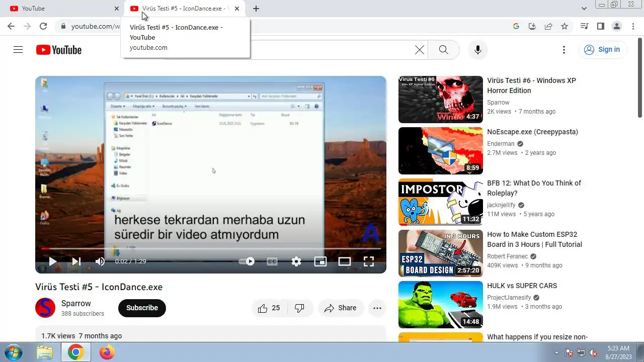The width and height of the screenshot is (644, 362).
Task: Reload the current page
Action: pyautogui.click(x=43, y=26)
